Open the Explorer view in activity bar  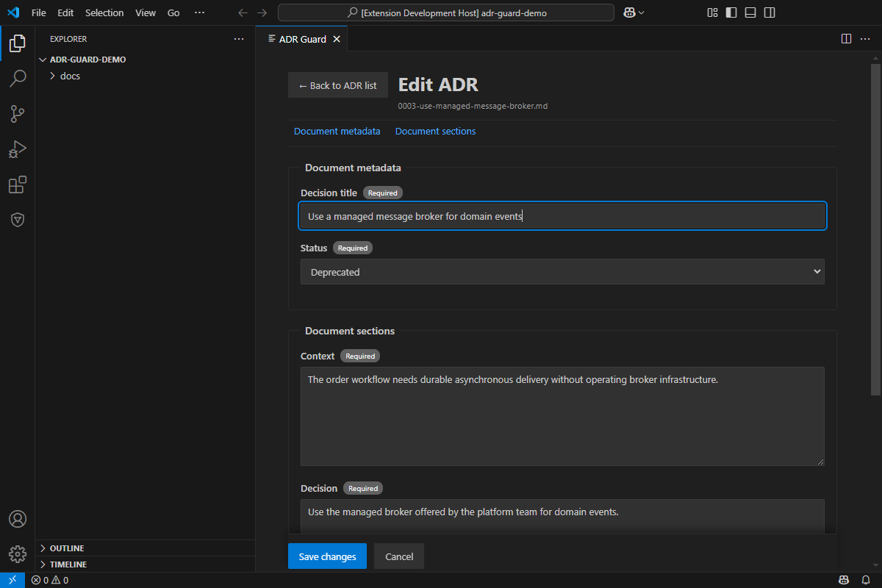18,43
